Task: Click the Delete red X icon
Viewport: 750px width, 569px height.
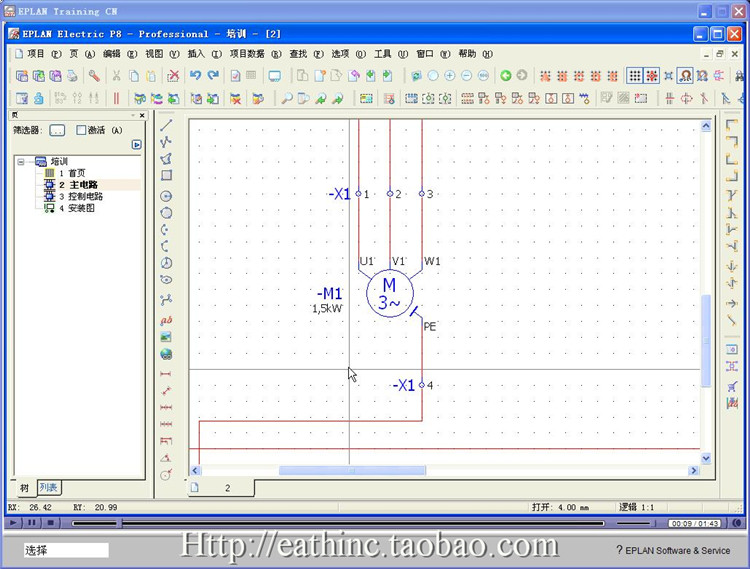Action: pyautogui.click(x=173, y=76)
